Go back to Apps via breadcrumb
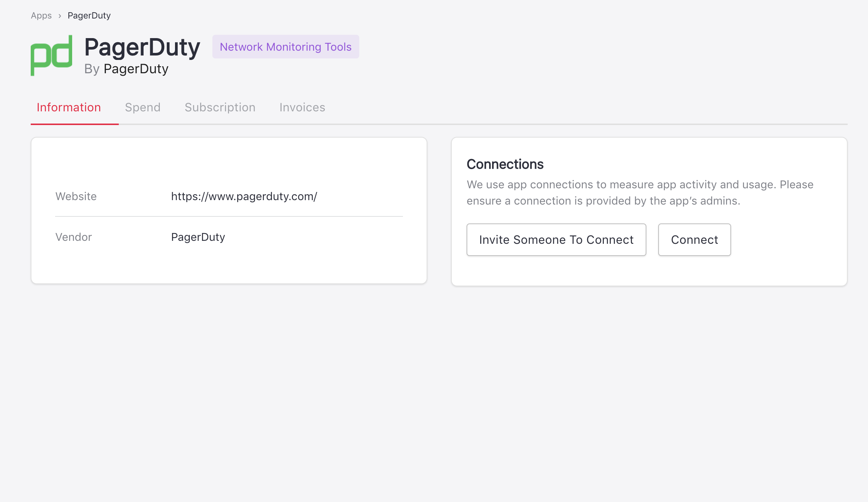868x502 pixels. pos(41,16)
